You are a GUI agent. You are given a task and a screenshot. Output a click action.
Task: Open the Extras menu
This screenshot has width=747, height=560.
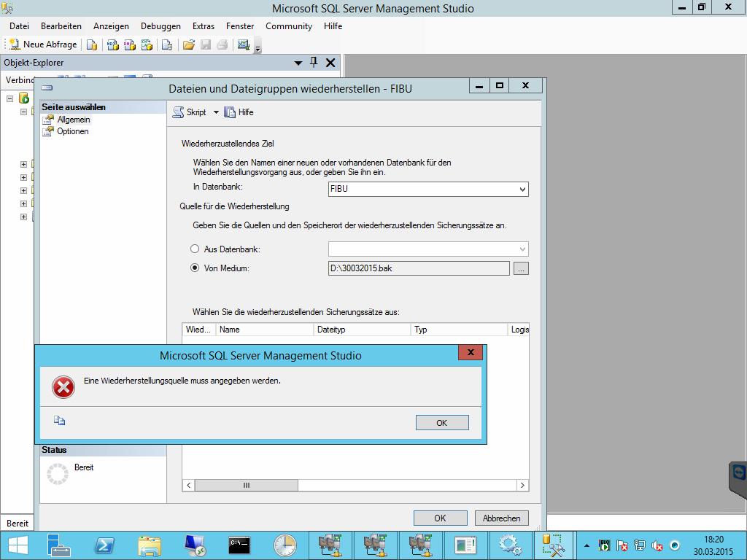pyautogui.click(x=204, y=26)
